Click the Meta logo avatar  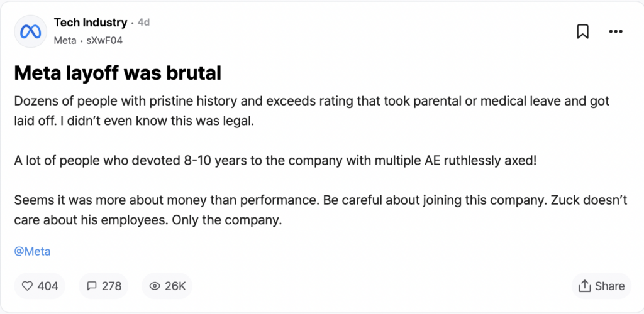[x=31, y=31]
